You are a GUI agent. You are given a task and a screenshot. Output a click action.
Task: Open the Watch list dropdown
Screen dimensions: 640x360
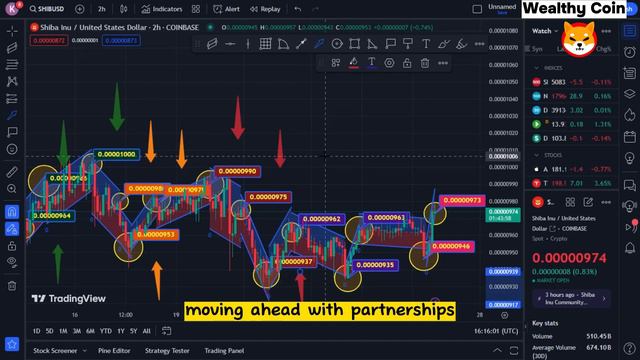[x=545, y=31]
